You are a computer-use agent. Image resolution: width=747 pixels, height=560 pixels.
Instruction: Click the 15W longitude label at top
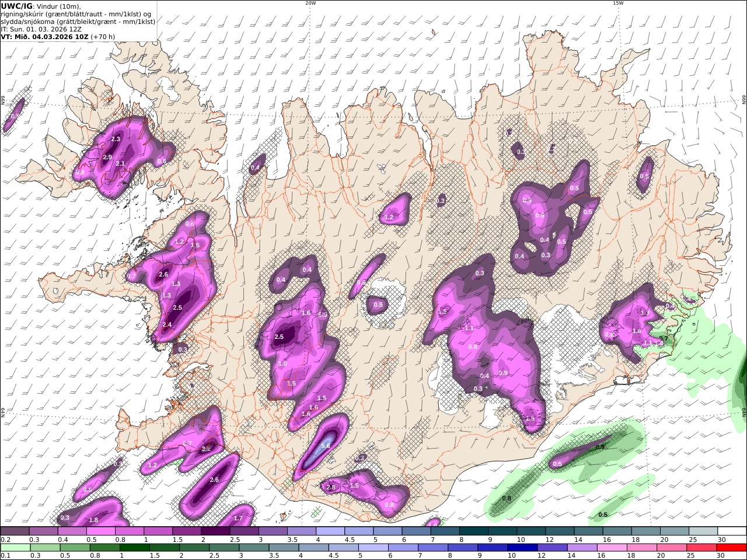coord(618,3)
